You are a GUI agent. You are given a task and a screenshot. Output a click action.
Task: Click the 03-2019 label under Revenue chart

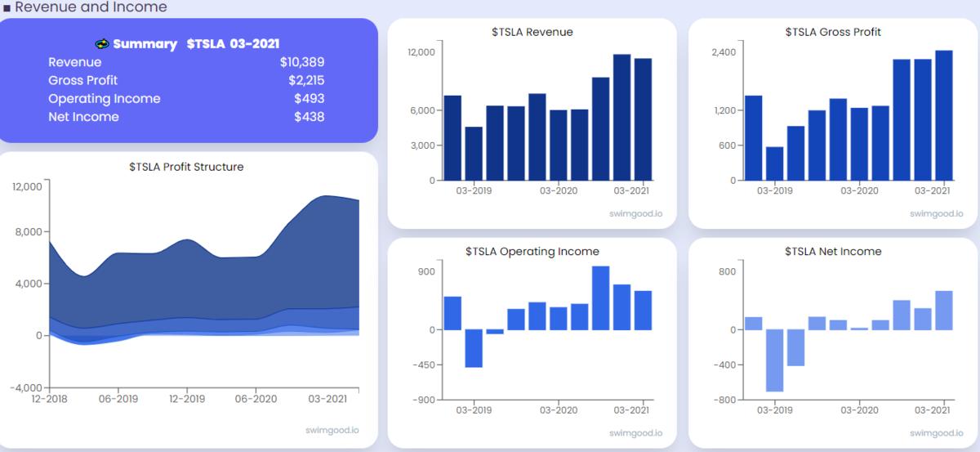point(474,190)
